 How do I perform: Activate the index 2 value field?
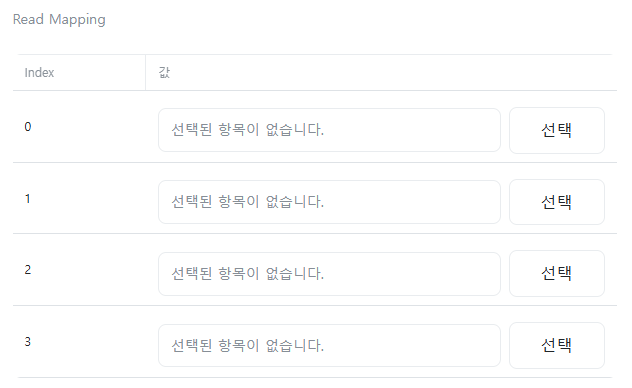[x=329, y=274]
